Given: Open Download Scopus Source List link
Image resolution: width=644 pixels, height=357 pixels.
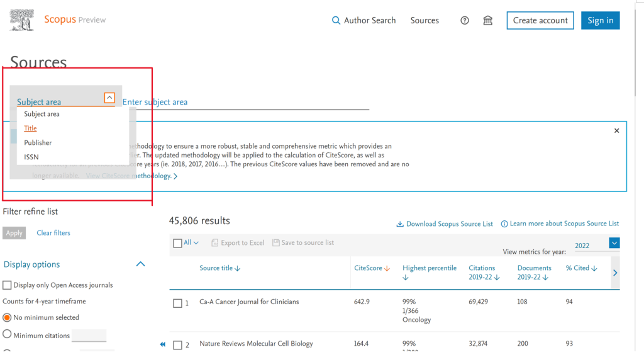Looking at the screenshot, I should click(x=449, y=224).
